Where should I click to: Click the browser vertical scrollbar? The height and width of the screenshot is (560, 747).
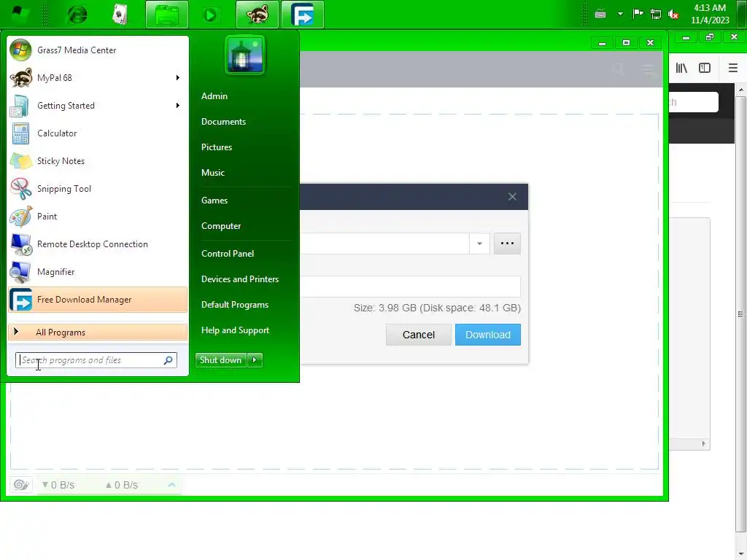pyautogui.click(x=741, y=314)
